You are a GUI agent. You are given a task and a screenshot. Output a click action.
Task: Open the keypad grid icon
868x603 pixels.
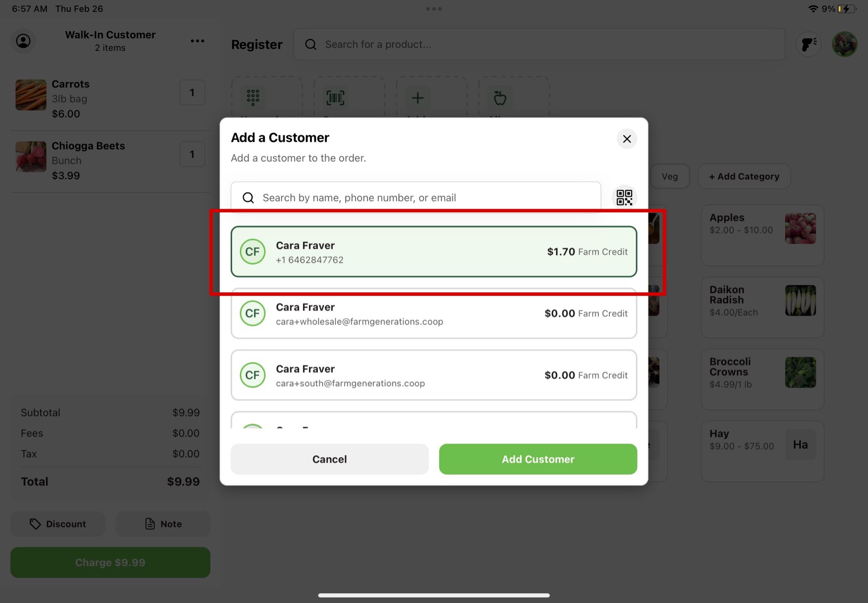[x=253, y=98]
